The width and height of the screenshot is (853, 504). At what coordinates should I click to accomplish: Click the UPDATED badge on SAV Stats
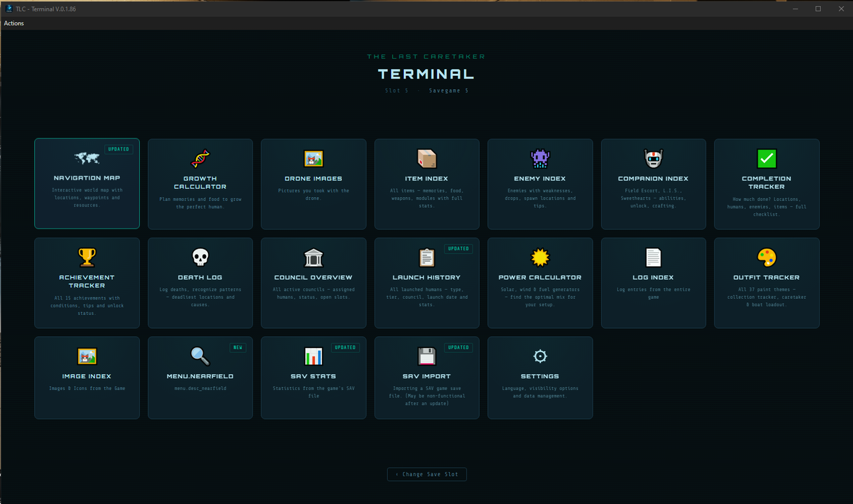click(x=345, y=348)
